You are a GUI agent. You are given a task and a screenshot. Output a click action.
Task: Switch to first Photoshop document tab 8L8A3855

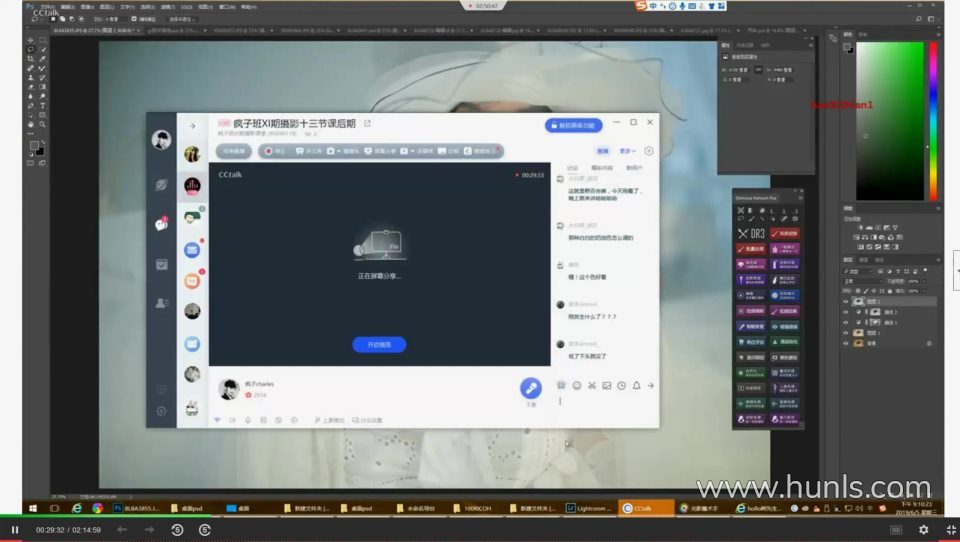95,30
